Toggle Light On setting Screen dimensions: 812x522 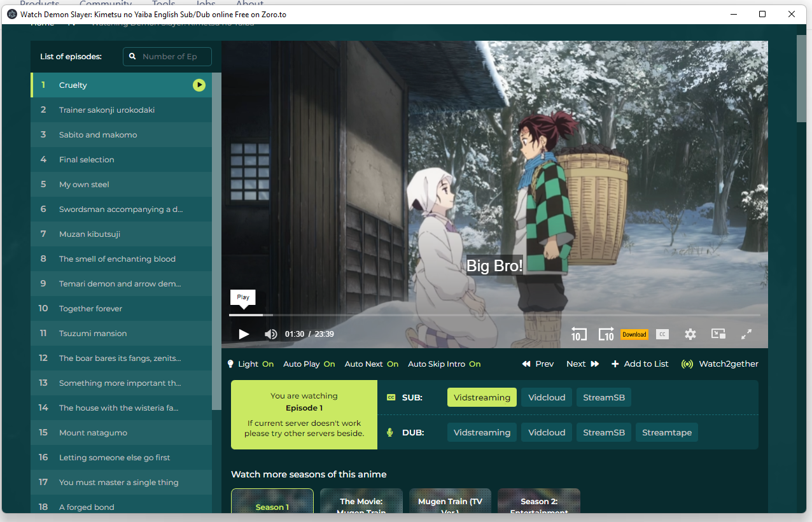pyautogui.click(x=251, y=364)
